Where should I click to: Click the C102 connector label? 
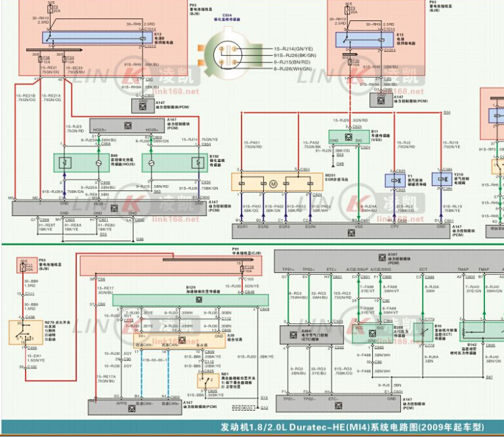coord(31,367)
